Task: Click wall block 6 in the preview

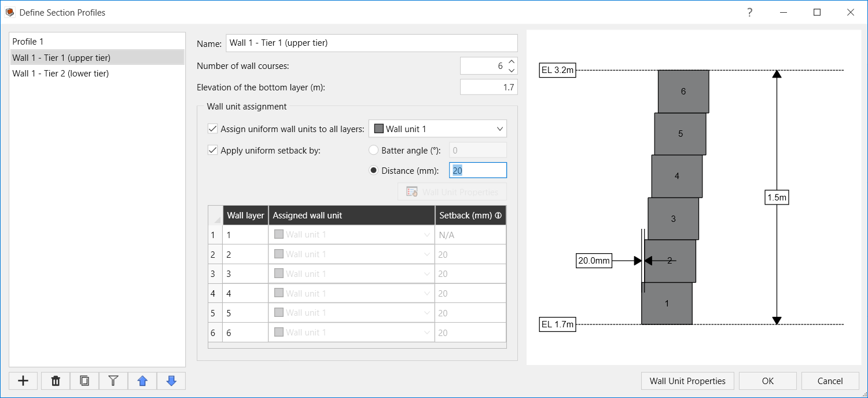Action: tap(683, 92)
